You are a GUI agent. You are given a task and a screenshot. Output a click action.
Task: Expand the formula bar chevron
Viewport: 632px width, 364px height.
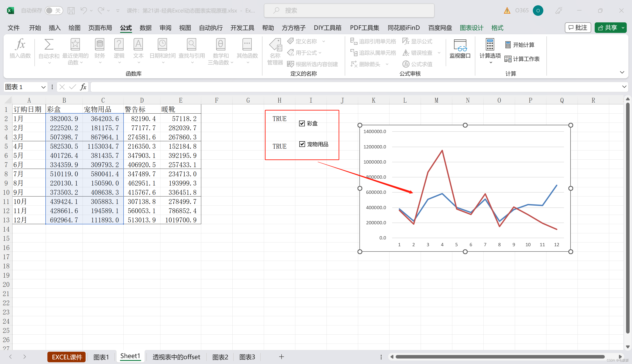pos(624,87)
